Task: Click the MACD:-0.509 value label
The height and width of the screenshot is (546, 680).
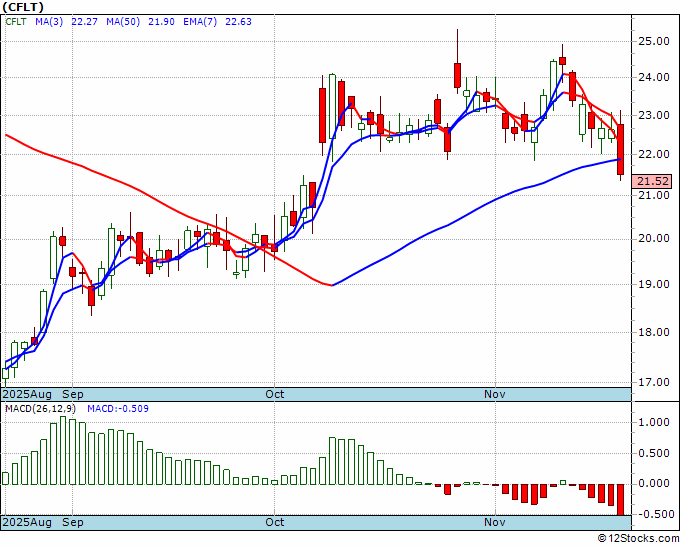Action: [x=118, y=409]
